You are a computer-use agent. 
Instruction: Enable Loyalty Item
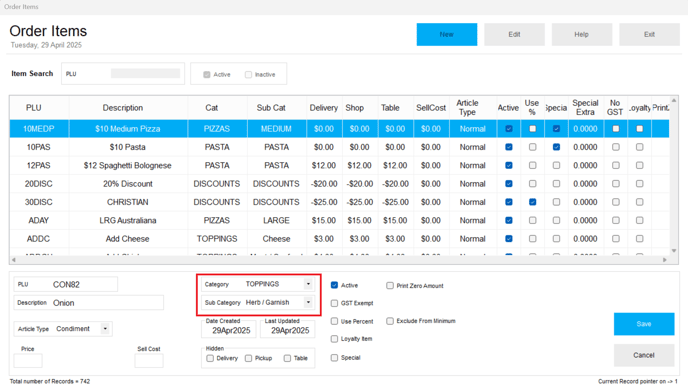coord(334,339)
